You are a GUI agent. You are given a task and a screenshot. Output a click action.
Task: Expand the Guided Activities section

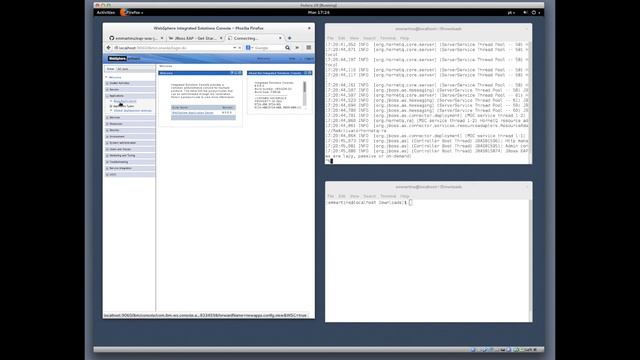click(130, 83)
